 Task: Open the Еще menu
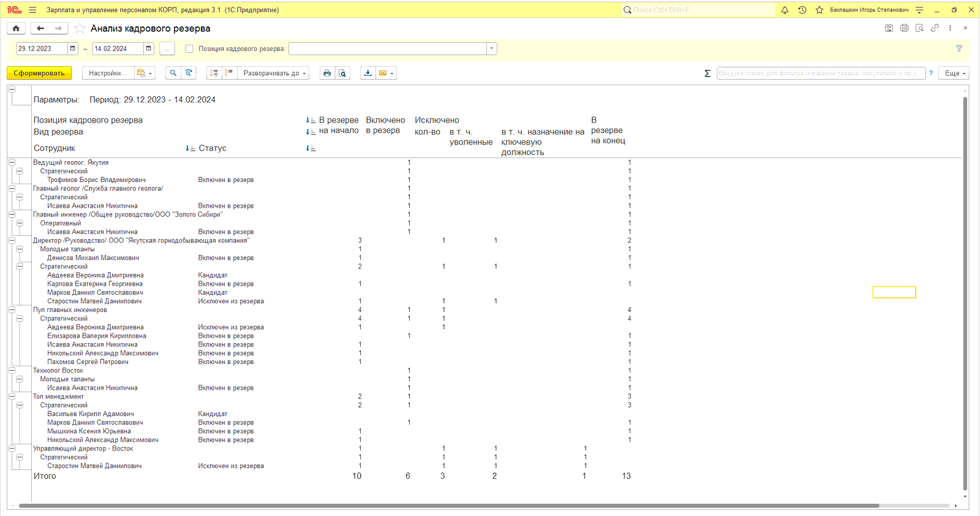954,73
